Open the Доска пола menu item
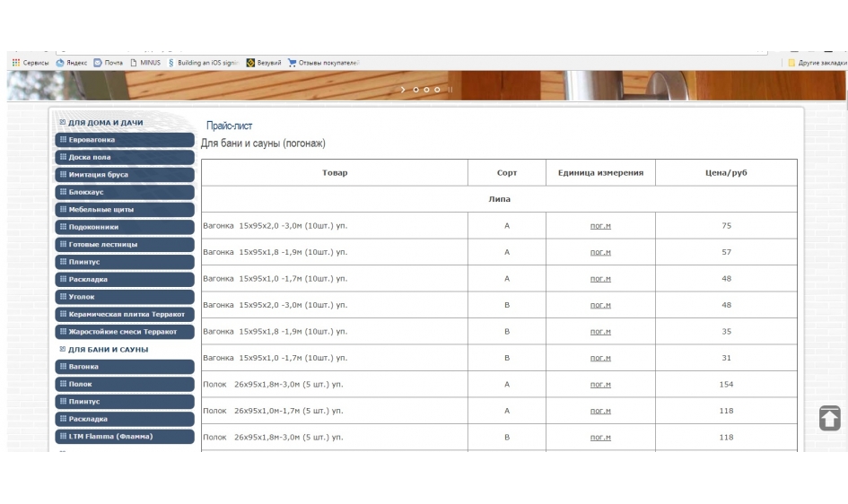 point(125,157)
